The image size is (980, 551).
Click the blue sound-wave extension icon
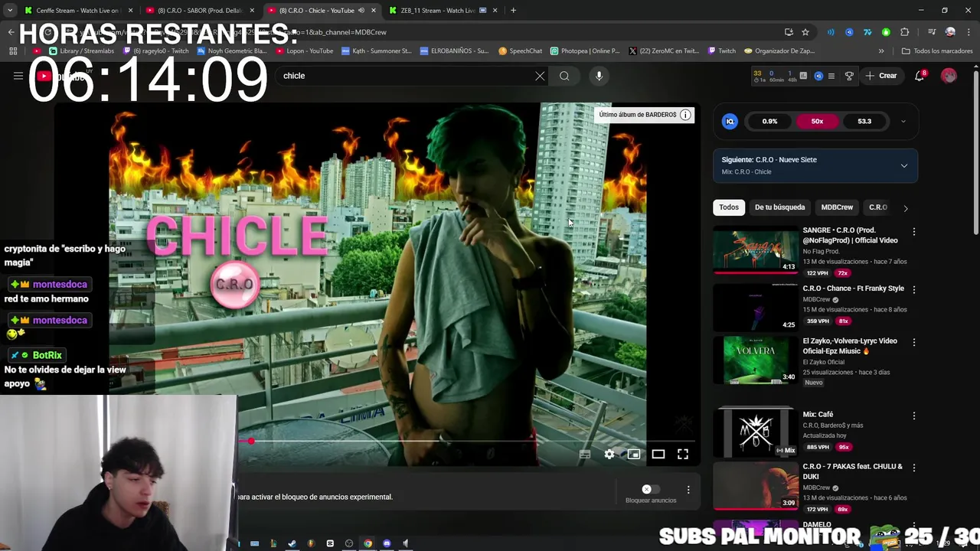click(x=831, y=32)
